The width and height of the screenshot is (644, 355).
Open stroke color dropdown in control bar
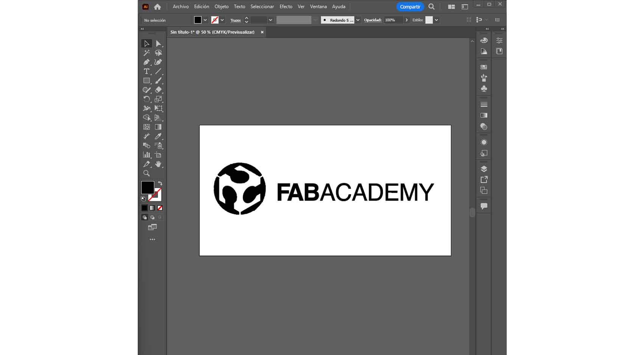click(222, 20)
